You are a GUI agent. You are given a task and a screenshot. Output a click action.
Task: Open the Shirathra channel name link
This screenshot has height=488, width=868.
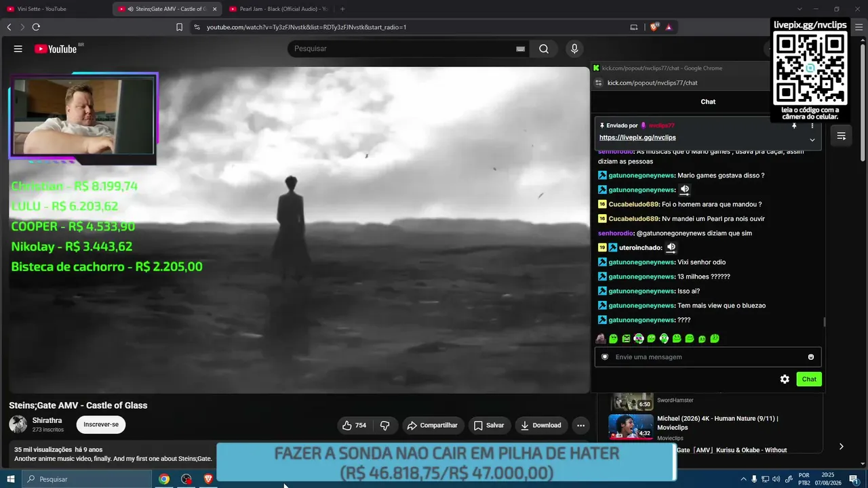[x=47, y=421]
